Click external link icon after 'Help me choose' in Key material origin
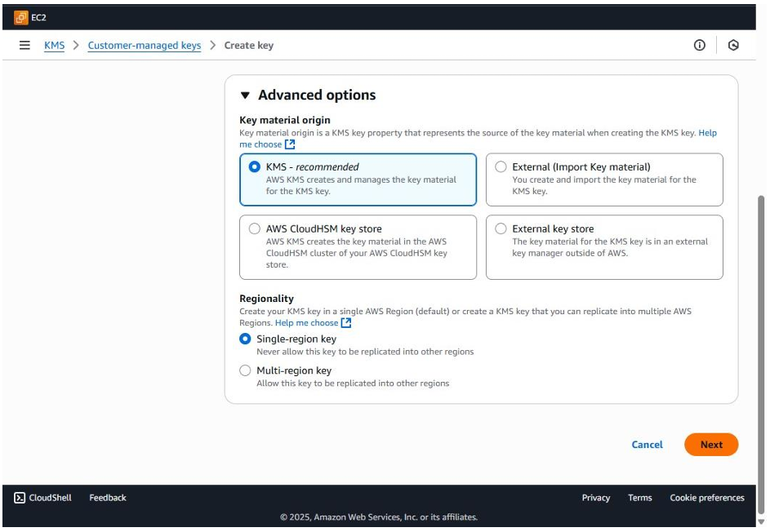Viewport: 770px width, 532px height. [x=290, y=144]
